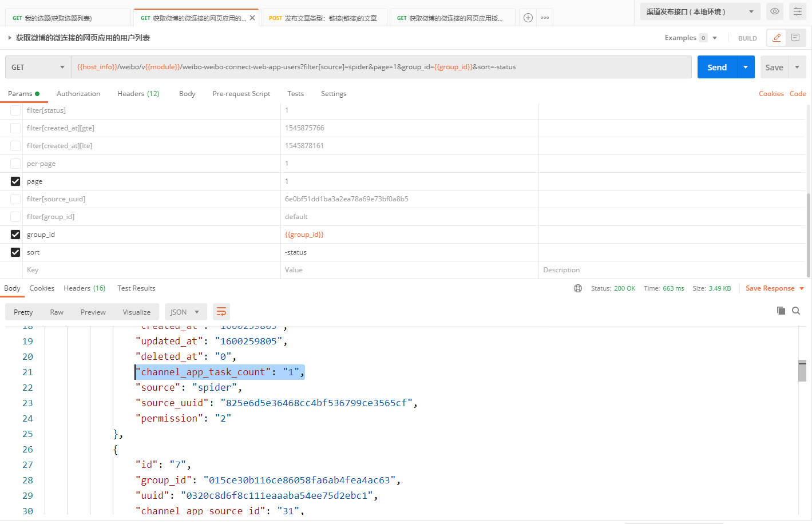Enable the filter[status] parameter checkbox
The height and width of the screenshot is (524, 812).
(15, 110)
